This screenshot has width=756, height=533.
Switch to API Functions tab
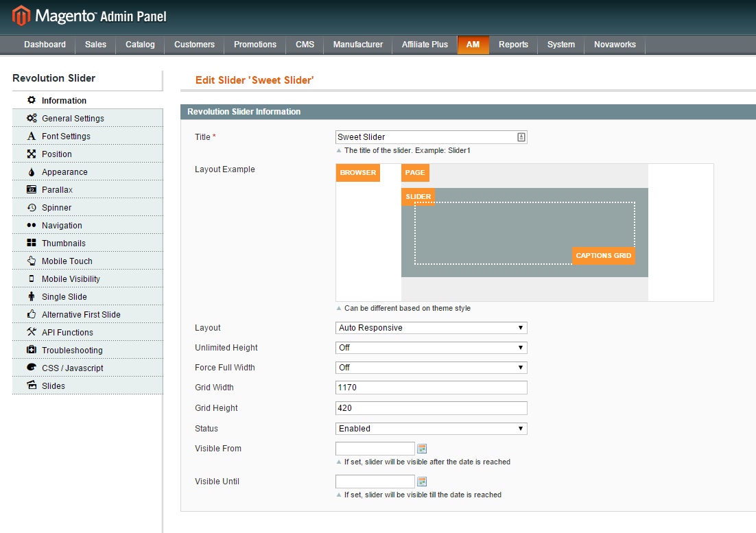tap(87, 332)
